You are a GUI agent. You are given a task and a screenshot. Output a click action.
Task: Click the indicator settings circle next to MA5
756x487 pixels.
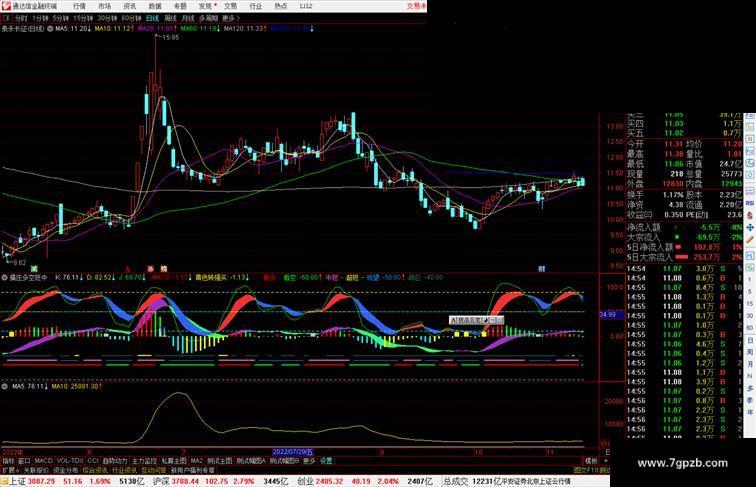[x=50, y=29]
